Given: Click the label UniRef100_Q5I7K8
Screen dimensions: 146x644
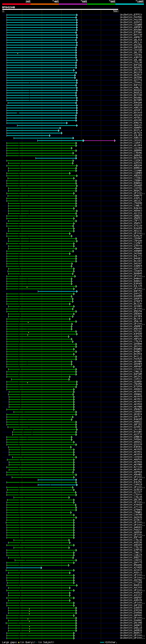Looking at the screenshot, I should click(x=131, y=70).
